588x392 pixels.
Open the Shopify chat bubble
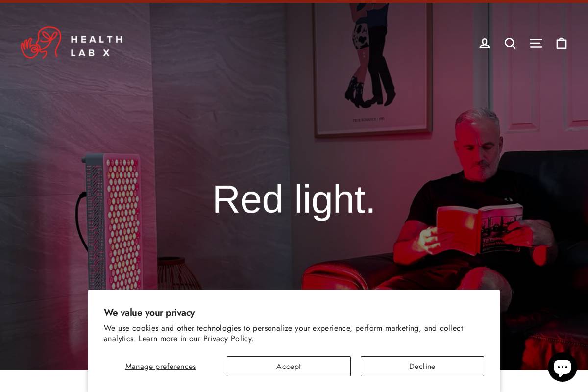(563, 367)
